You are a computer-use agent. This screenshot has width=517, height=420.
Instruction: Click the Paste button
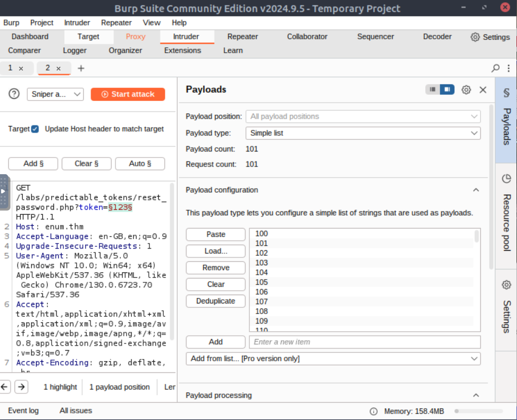point(215,234)
